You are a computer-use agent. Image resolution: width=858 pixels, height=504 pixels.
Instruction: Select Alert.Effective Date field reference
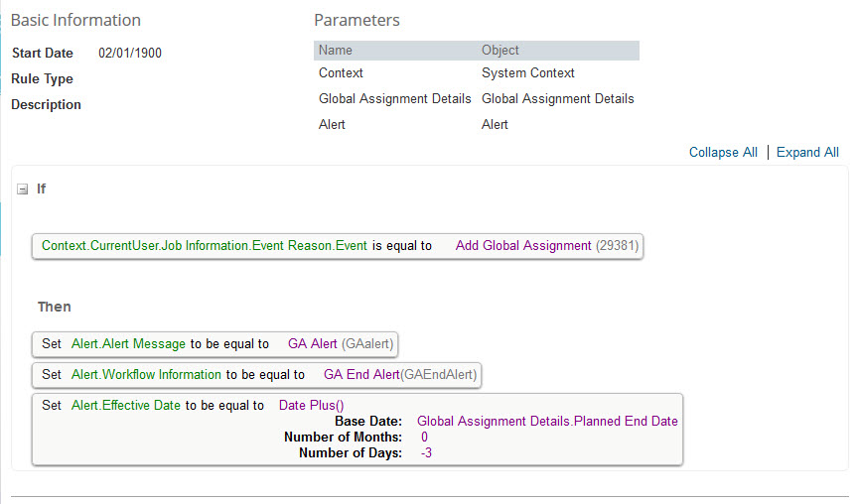[126, 405]
